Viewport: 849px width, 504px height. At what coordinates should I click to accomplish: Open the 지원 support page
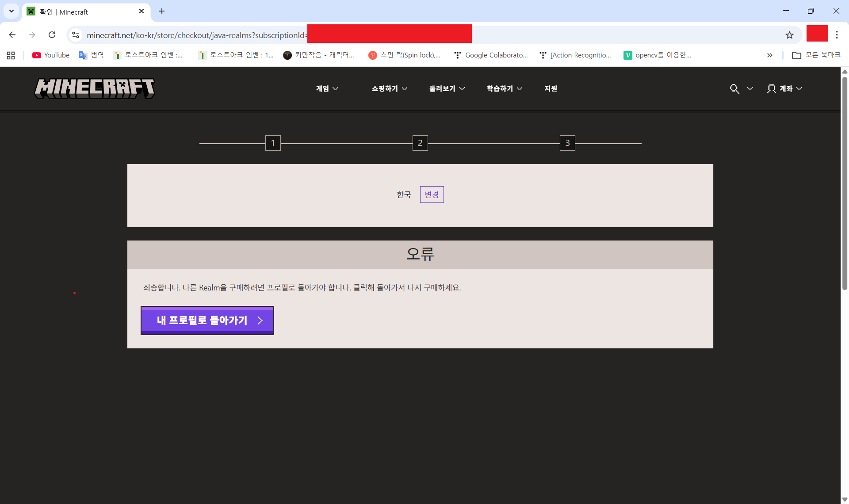point(551,88)
